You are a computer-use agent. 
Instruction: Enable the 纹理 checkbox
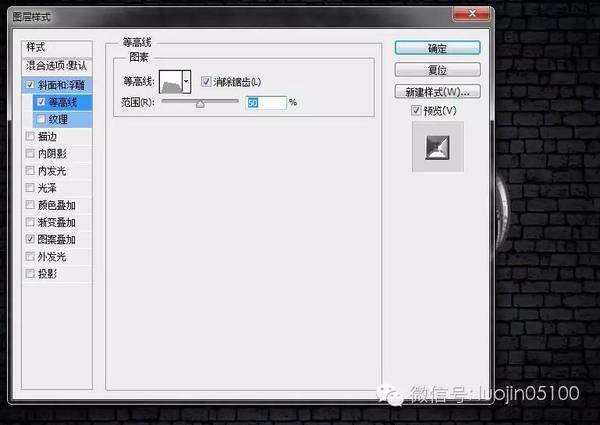tap(41, 119)
